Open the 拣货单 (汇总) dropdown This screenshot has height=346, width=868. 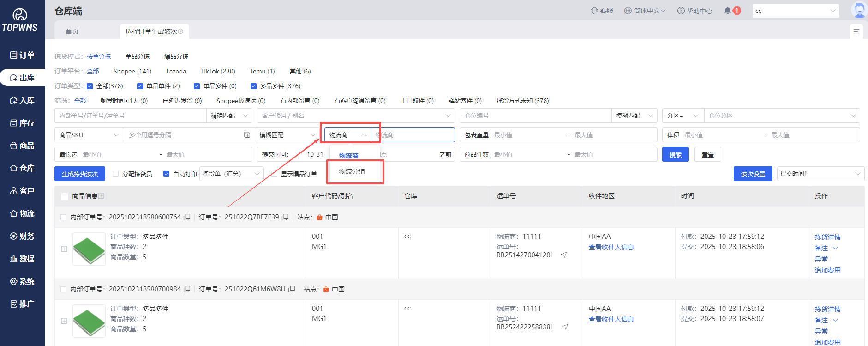(x=231, y=174)
